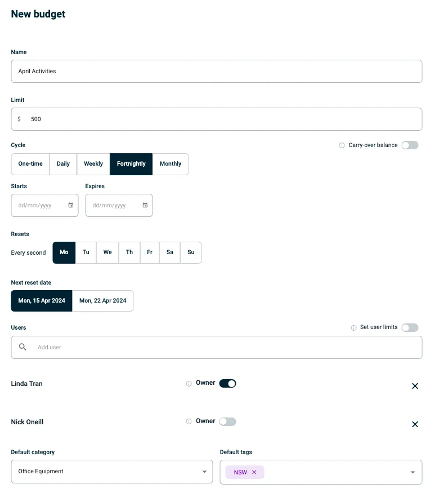Click the info icon beside Carry-over balance

(x=342, y=145)
